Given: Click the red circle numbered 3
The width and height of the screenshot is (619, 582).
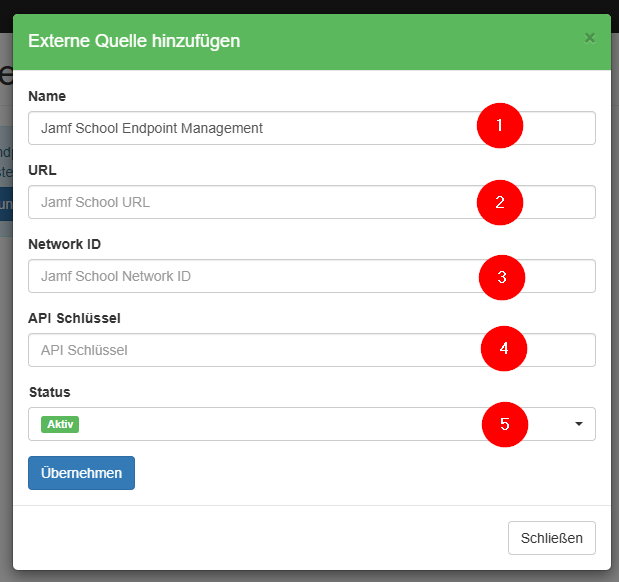Looking at the screenshot, I should coord(502,276).
